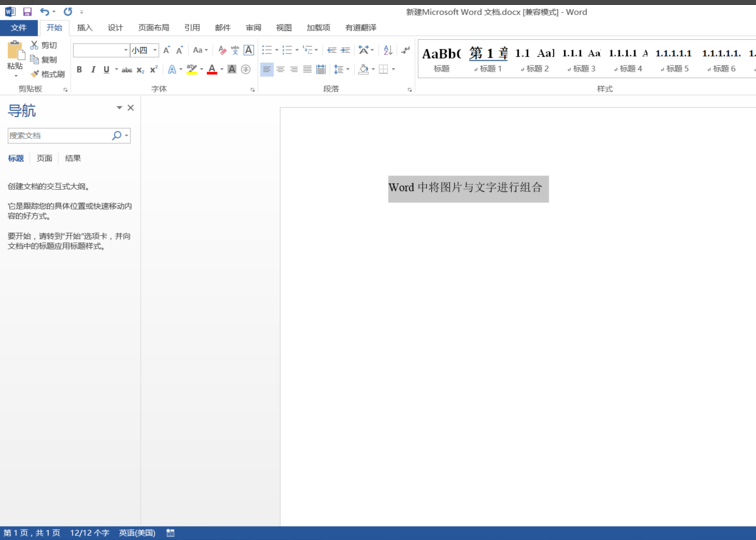This screenshot has width=756, height=540.
Task: Open the font name combo box
Action: (100, 50)
